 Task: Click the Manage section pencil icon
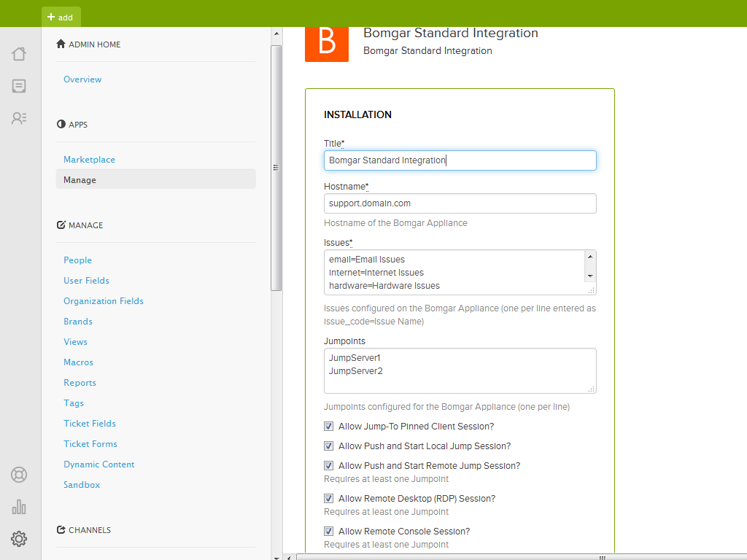pyautogui.click(x=61, y=225)
